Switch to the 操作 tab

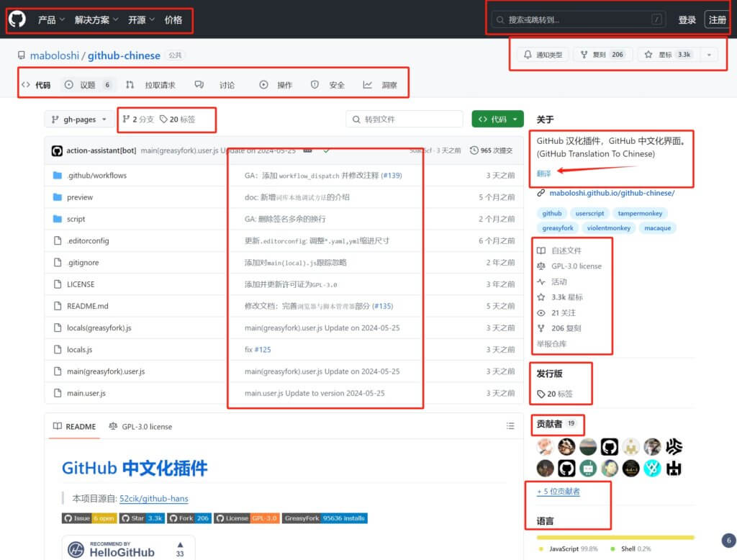[276, 85]
